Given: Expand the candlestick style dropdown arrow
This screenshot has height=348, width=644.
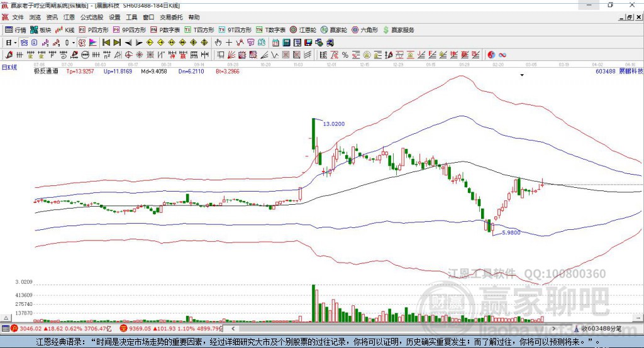Looking at the screenshot, I should pyautogui.click(x=74, y=43).
